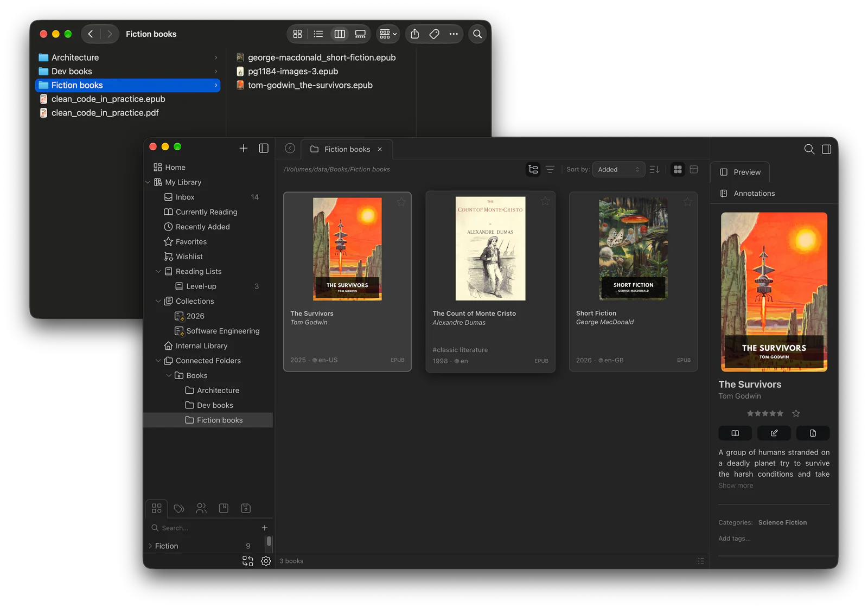
Task: Select the floppy disk formats tab icon
Action: 246,508
